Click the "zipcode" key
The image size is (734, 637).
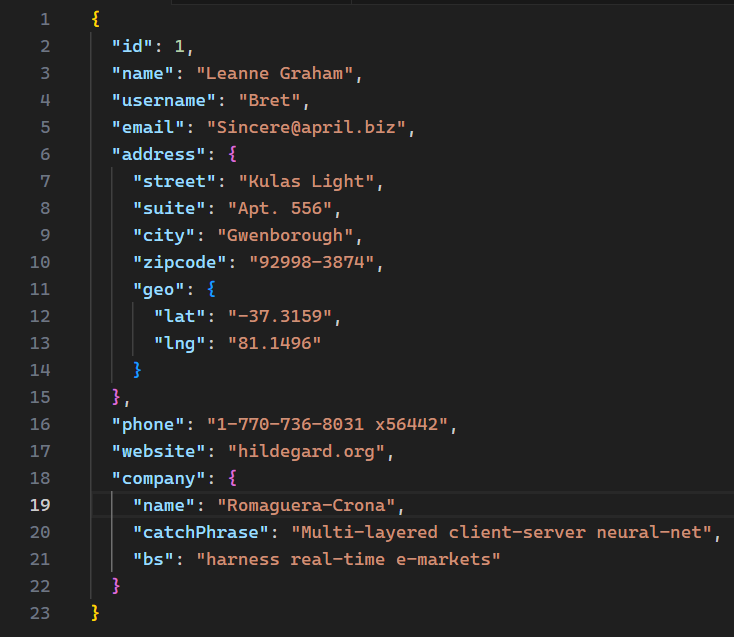180,263
